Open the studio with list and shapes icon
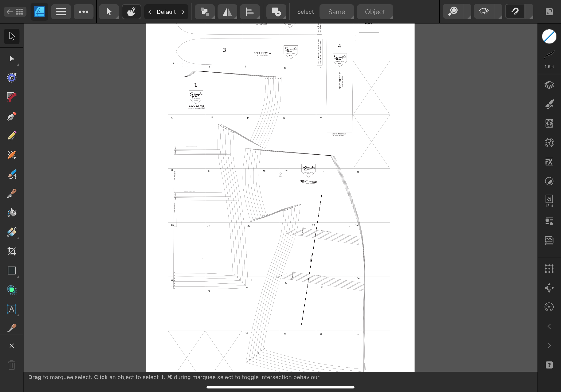 pyautogui.click(x=549, y=221)
